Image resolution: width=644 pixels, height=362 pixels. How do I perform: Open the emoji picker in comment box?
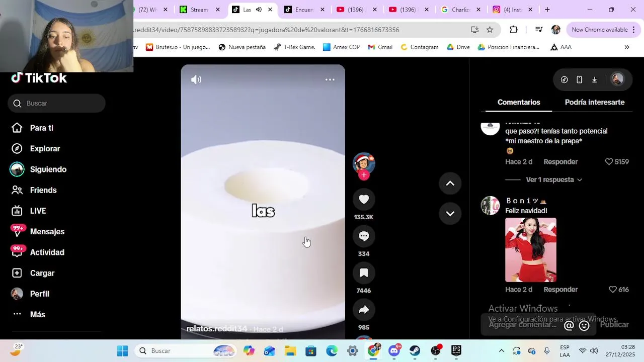click(584, 325)
